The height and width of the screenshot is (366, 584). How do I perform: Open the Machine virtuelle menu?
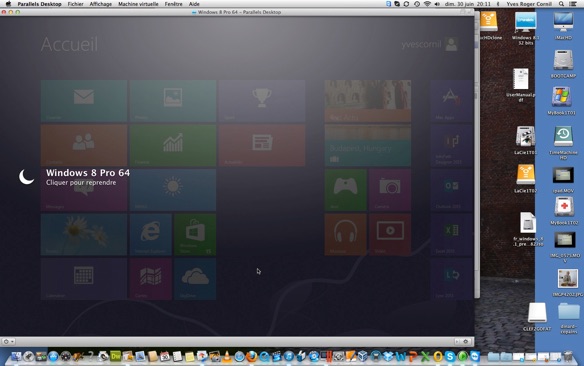(138, 4)
